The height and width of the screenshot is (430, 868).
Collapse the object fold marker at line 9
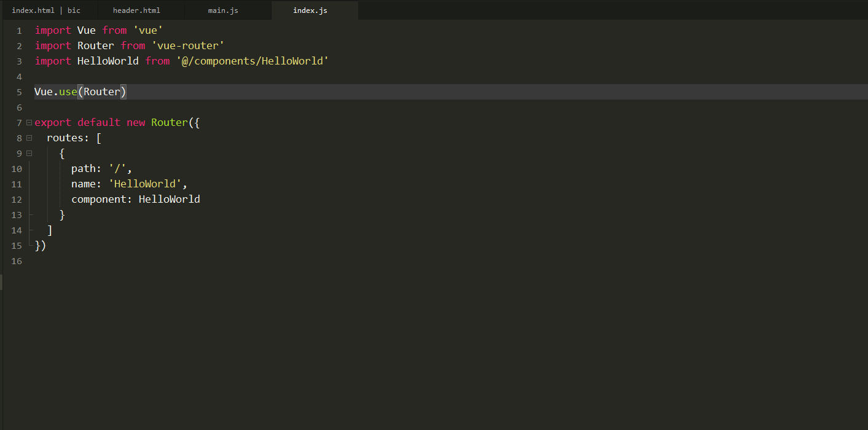point(29,154)
